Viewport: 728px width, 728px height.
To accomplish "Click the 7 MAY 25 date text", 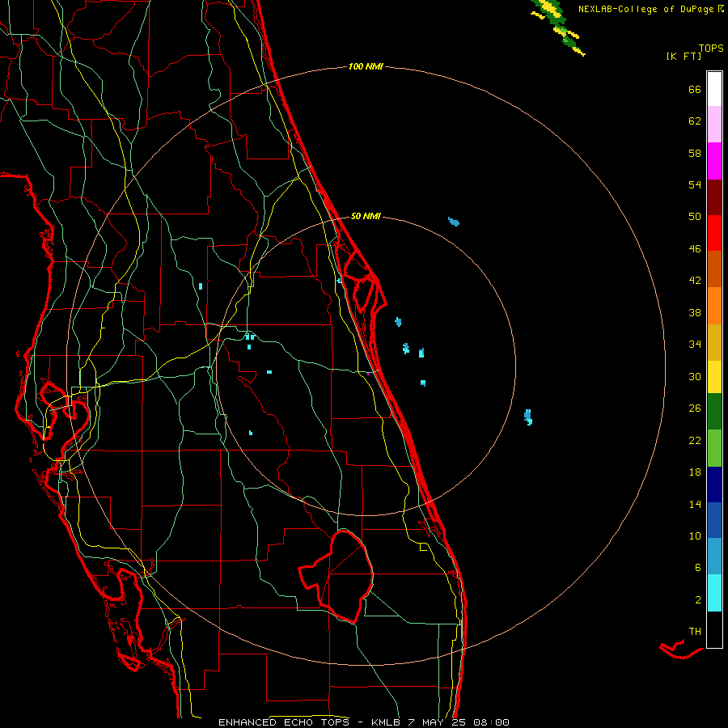I will point(438,722).
